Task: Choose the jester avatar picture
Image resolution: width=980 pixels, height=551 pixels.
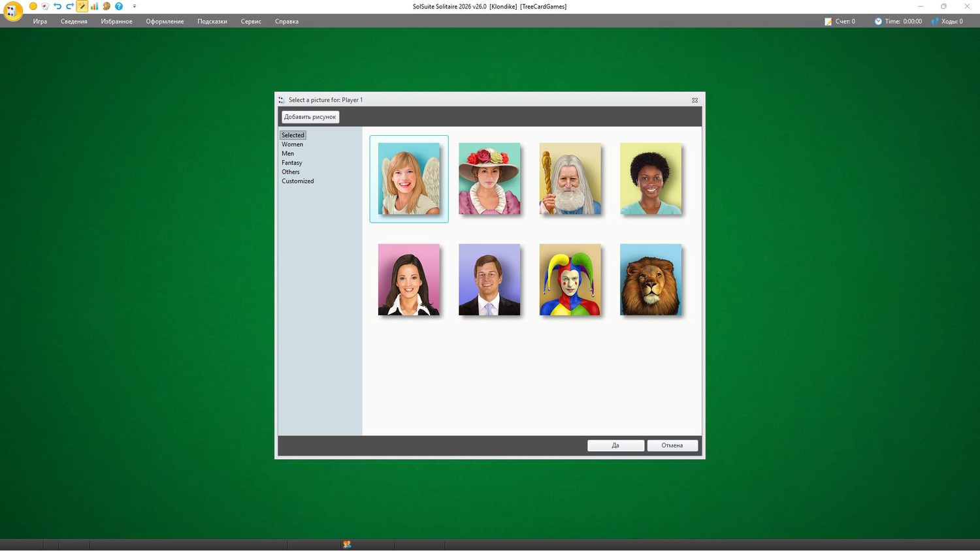Action: [570, 280]
